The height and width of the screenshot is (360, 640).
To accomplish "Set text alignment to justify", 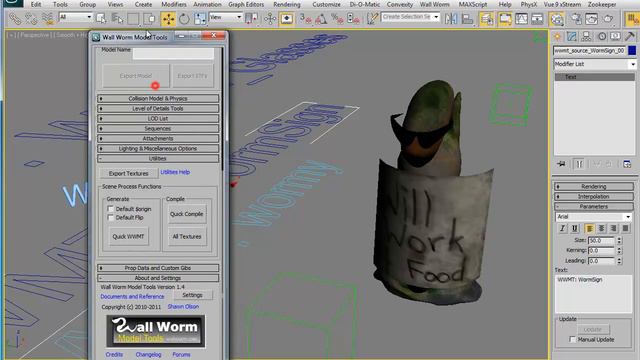I will click(x=625, y=229).
